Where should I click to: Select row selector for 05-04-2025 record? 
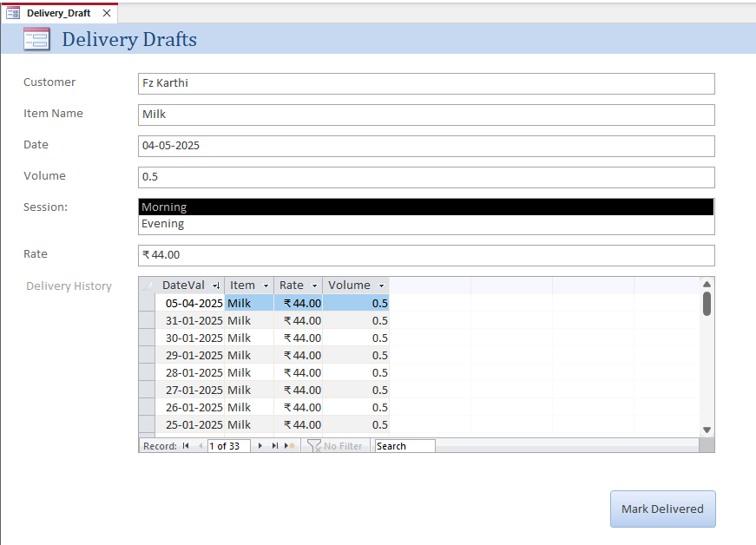(147, 303)
